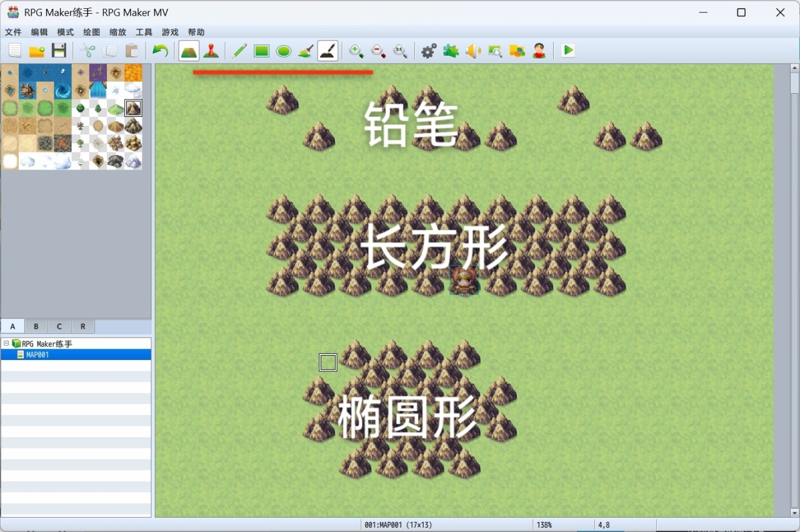
Task: Select the Shadow Pen tool
Action: [328, 51]
